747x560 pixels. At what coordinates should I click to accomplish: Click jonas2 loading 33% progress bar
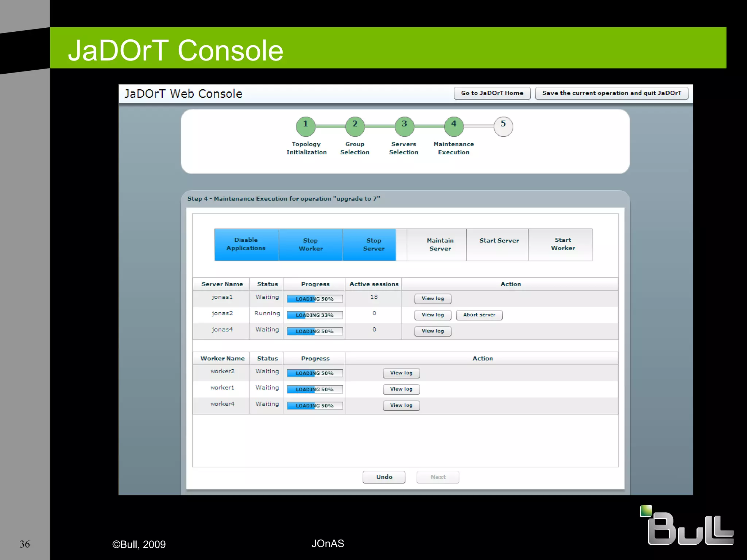[314, 315]
